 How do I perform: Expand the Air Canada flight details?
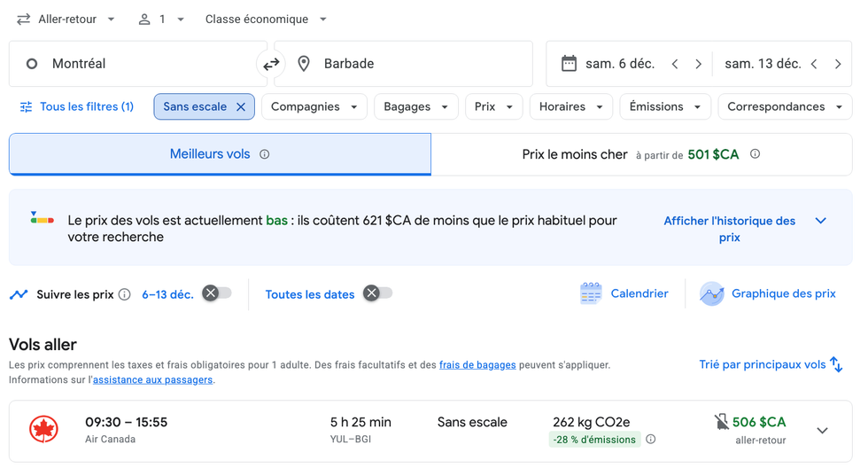pyautogui.click(x=822, y=431)
